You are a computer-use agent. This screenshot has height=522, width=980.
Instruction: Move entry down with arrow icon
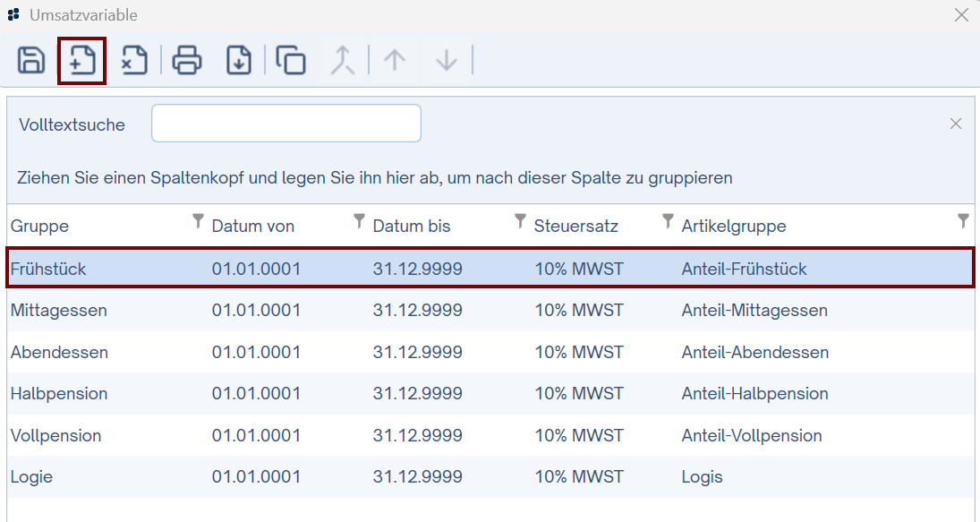coord(446,61)
